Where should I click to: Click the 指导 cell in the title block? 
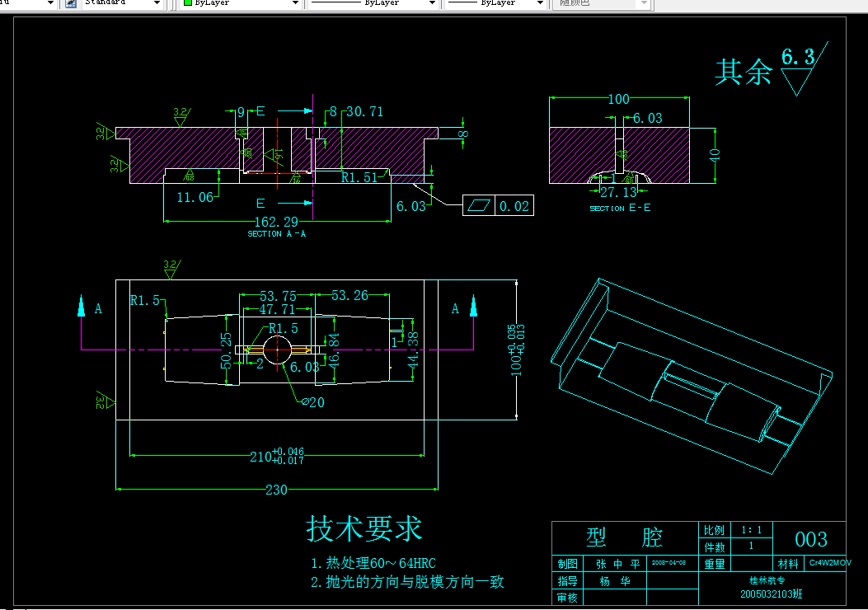point(567,580)
